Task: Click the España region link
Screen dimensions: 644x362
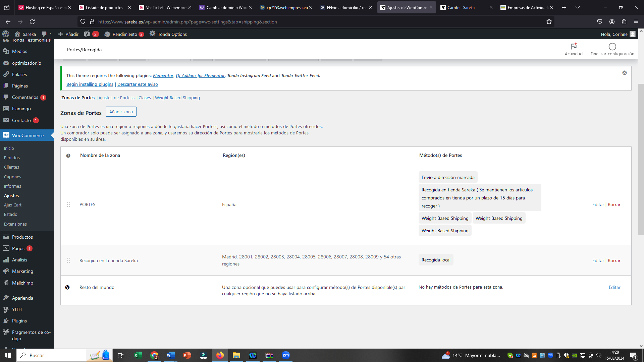Action: tap(229, 204)
